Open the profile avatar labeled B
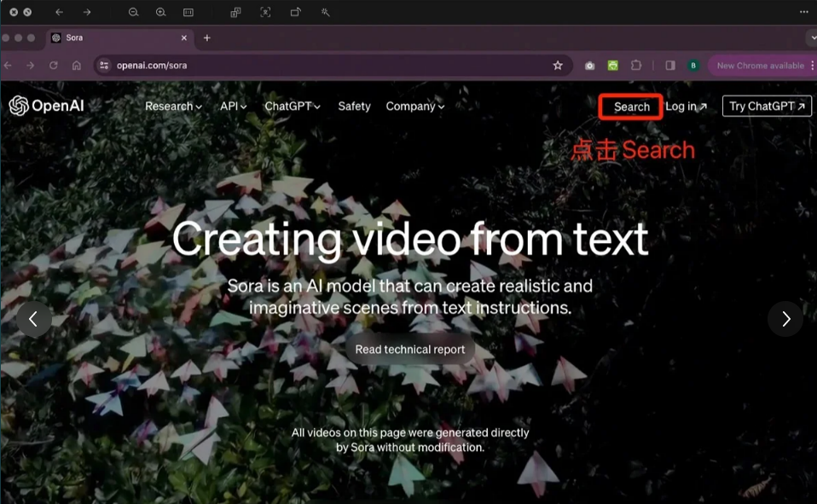This screenshot has height=504, width=817. point(693,65)
